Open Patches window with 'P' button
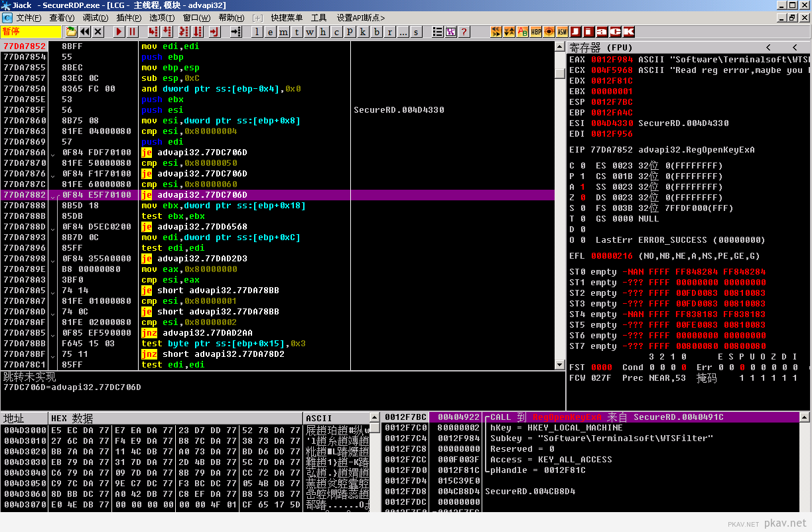Viewport: 812px width, 532px height. [x=350, y=32]
